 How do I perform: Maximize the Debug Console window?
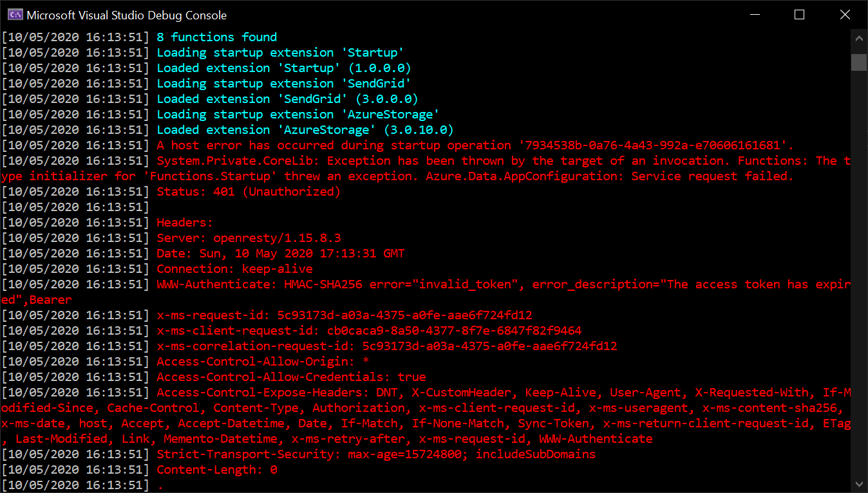click(x=799, y=15)
